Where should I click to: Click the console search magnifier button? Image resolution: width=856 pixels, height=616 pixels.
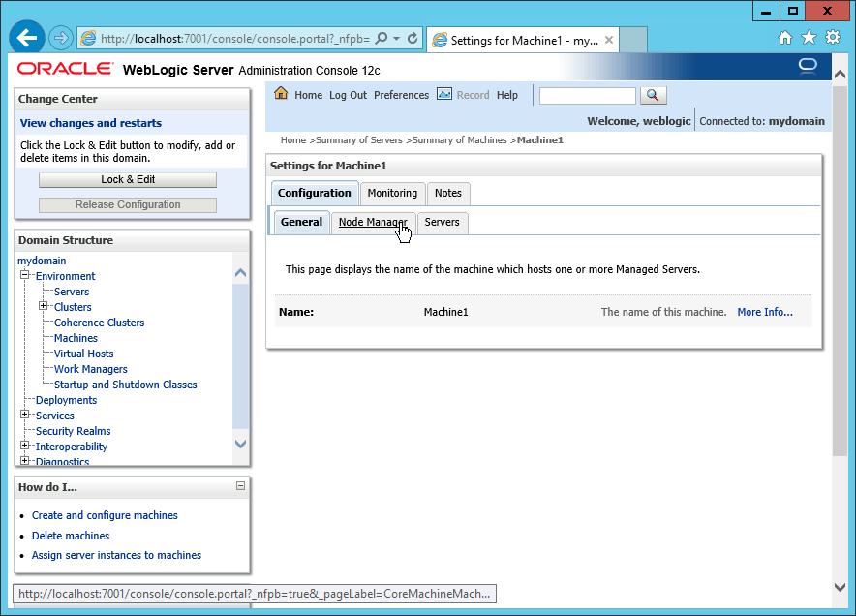click(654, 95)
